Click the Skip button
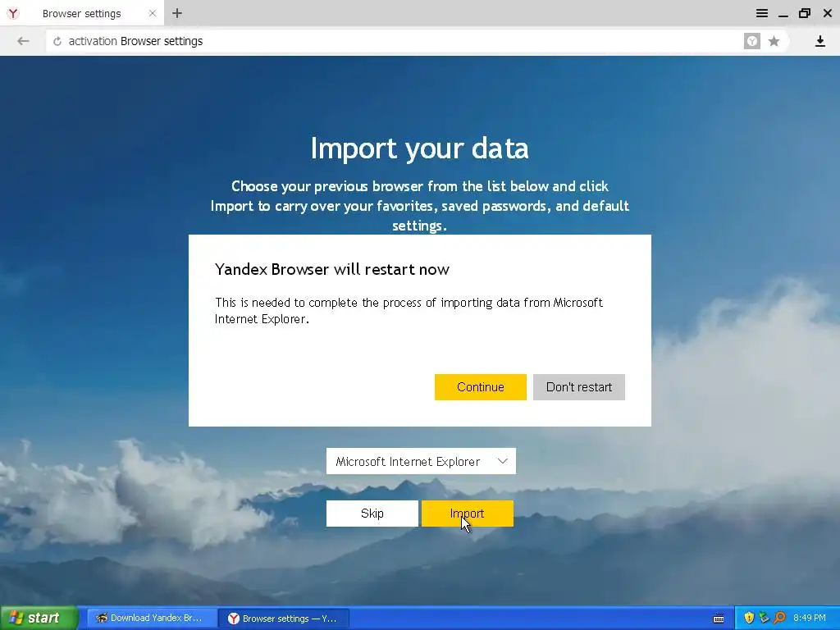The image size is (840, 630). (x=372, y=514)
